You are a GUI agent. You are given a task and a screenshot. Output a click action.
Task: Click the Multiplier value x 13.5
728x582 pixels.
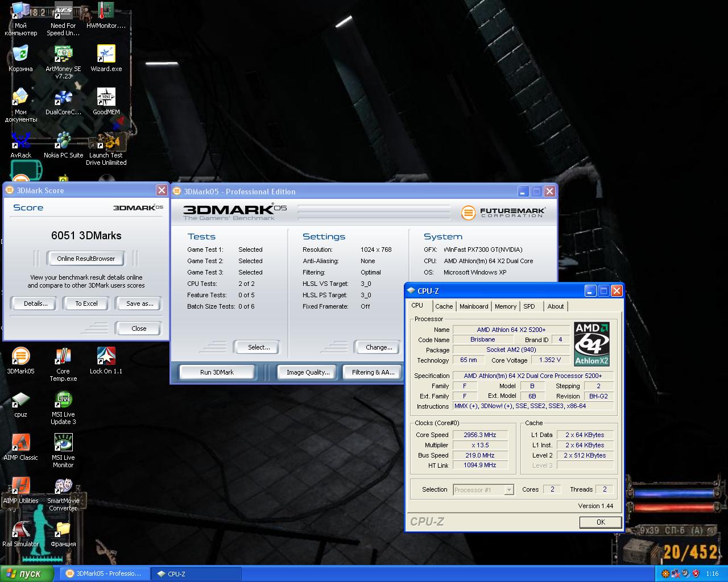click(x=480, y=445)
